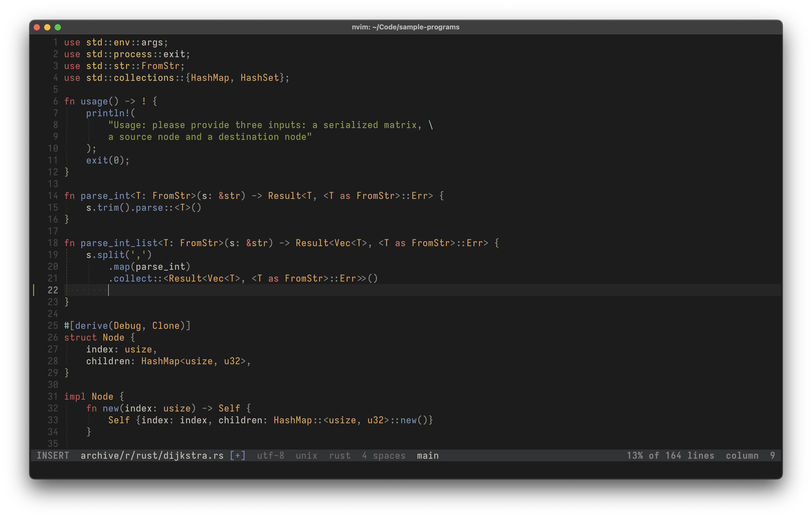812x518 pixels.
Task: Click 'std::process::exit' on line 2
Action: pyautogui.click(x=136, y=54)
